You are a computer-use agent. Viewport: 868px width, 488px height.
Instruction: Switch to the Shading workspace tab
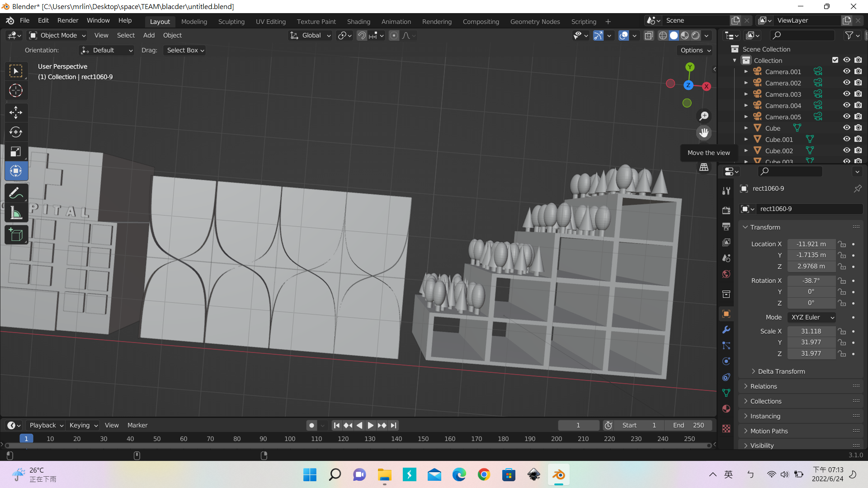click(x=358, y=21)
